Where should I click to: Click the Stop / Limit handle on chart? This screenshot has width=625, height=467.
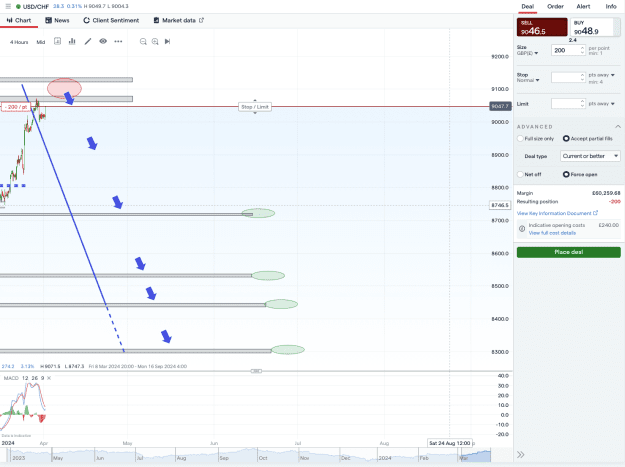point(255,107)
